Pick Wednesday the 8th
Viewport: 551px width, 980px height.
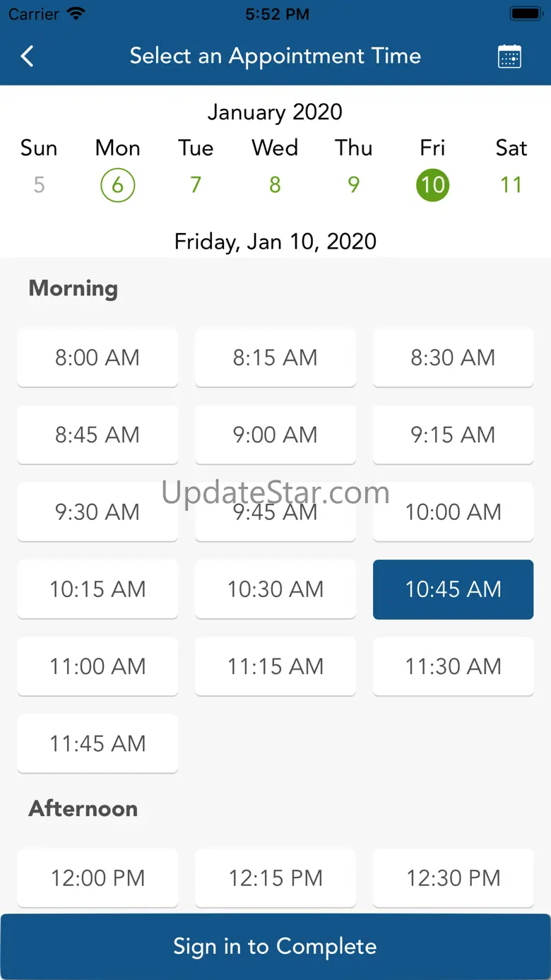275,185
